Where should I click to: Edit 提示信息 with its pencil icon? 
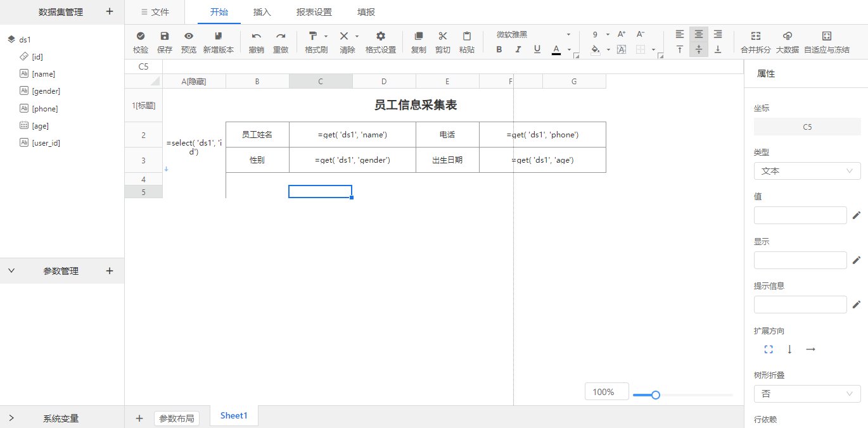click(857, 305)
